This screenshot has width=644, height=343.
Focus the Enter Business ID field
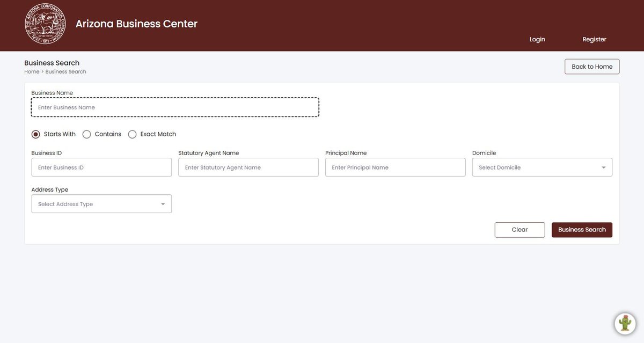(101, 167)
